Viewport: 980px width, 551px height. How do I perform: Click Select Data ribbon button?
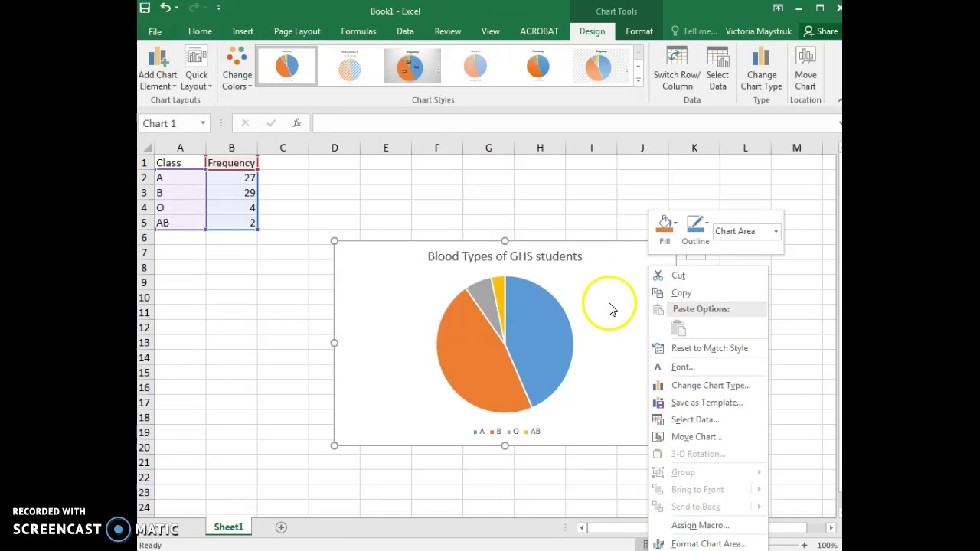coord(717,69)
